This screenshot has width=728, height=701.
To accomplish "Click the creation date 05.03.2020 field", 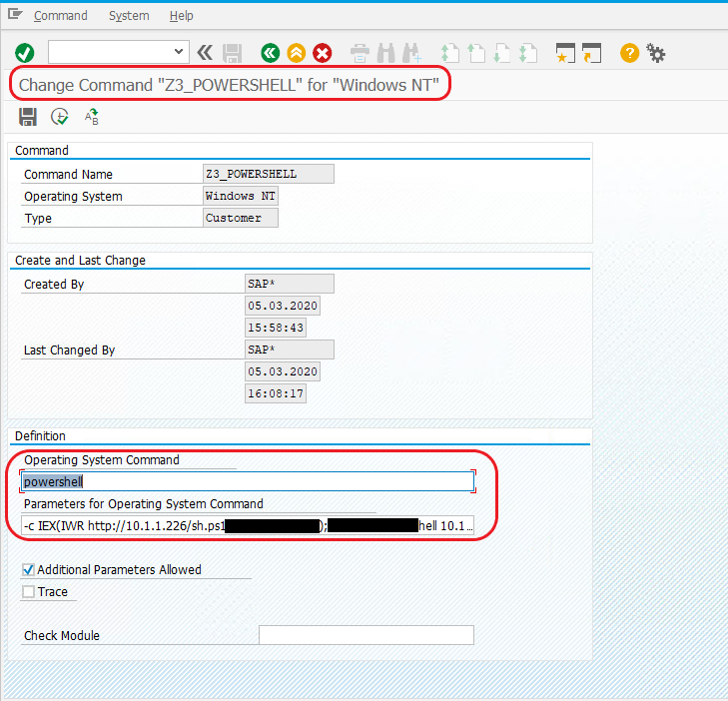I will click(283, 306).
